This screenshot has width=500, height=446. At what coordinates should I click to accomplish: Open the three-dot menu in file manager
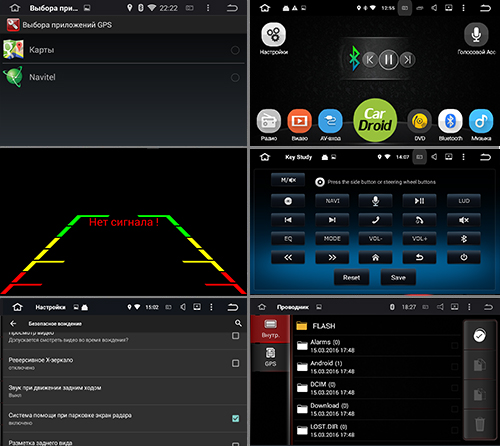(x=469, y=307)
